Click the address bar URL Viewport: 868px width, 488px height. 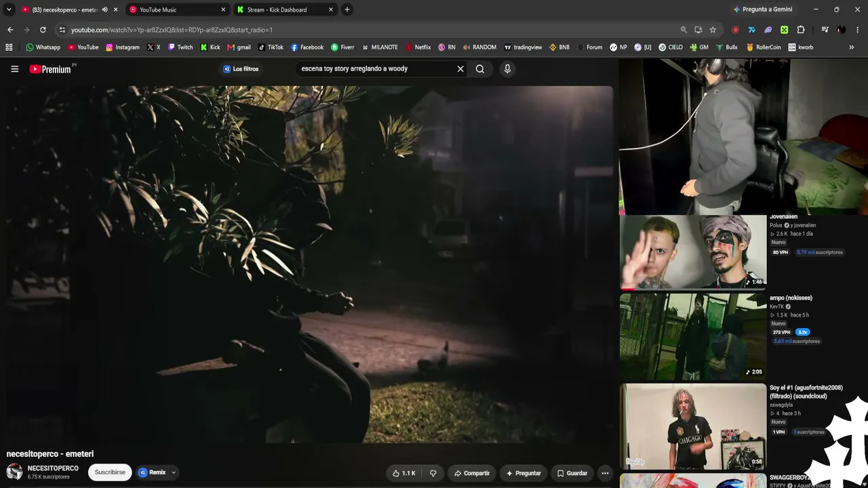[172, 30]
